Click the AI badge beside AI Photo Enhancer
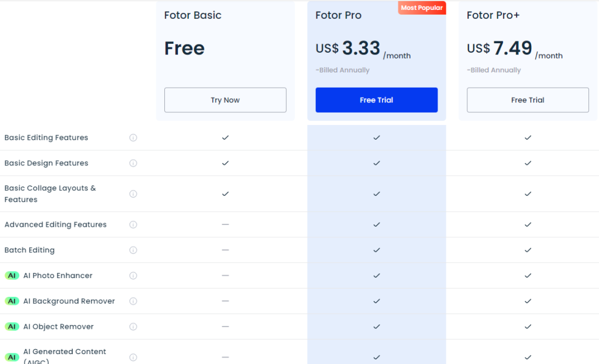This screenshot has width=599, height=364. point(12,275)
